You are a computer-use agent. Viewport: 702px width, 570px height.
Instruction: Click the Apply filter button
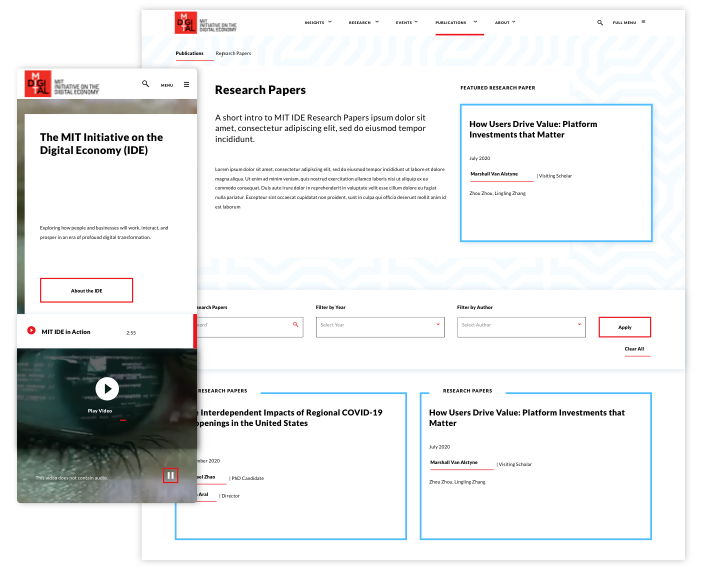pyautogui.click(x=625, y=327)
